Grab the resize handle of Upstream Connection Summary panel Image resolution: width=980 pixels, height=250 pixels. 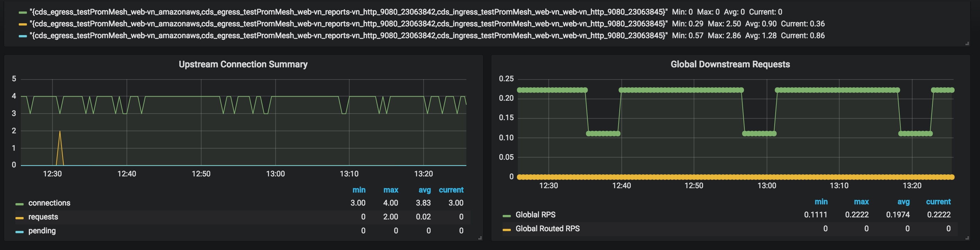480,238
